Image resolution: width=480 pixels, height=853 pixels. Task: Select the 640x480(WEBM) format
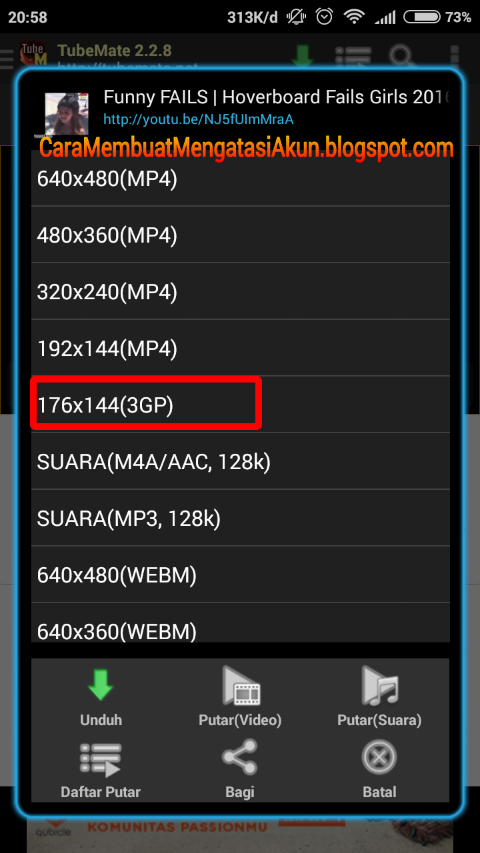point(240,575)
